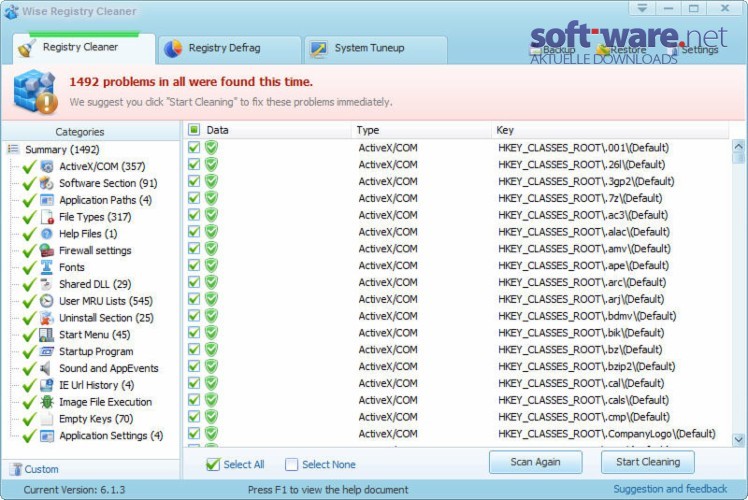Open the Settings menu

(693, 50)
